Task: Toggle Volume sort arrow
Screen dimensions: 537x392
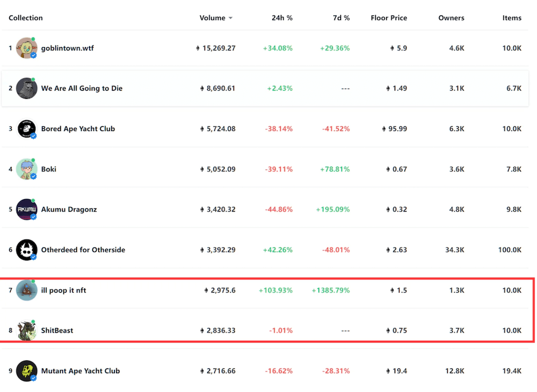Action: [230, 18]
